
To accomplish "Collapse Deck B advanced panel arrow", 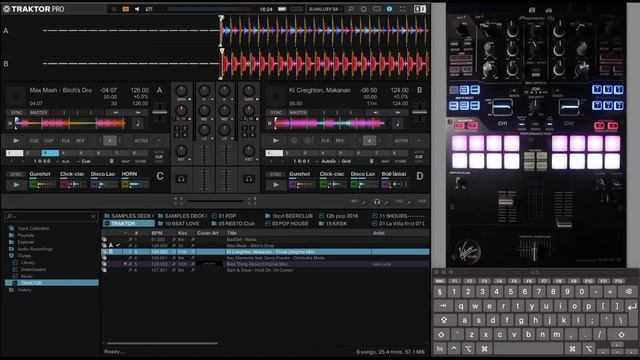I will pos(419,140).
